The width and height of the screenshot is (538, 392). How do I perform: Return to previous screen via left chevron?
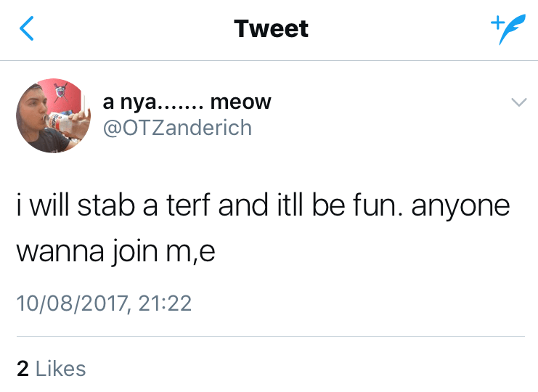pos(27,29)
